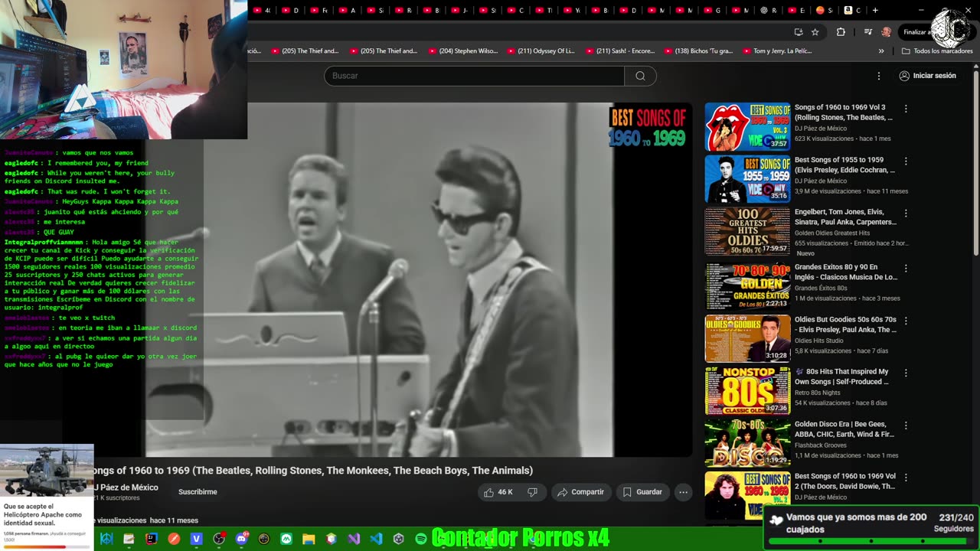980x551 pixels.
Task: Open options for Best Songs 1960 to 1969 Vol 2
Action: click(x=906, y=478)
